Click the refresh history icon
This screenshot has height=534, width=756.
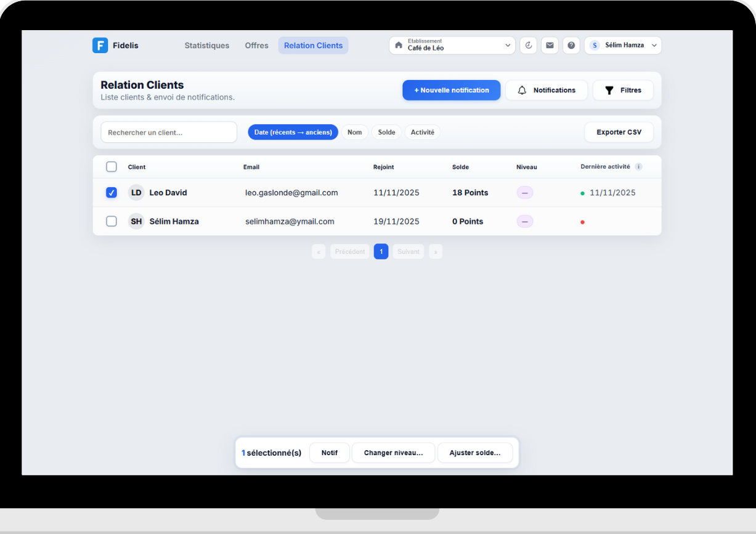pos(528,45)
